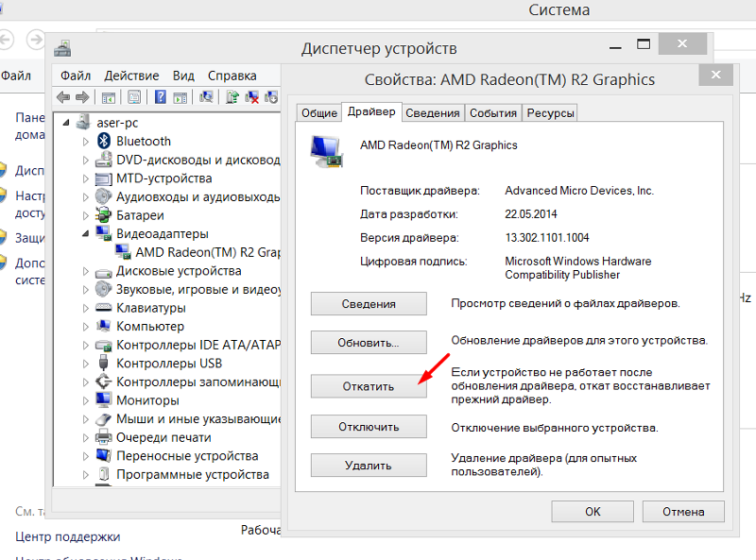Open the Файл menu in the Система window

(16, 76)
